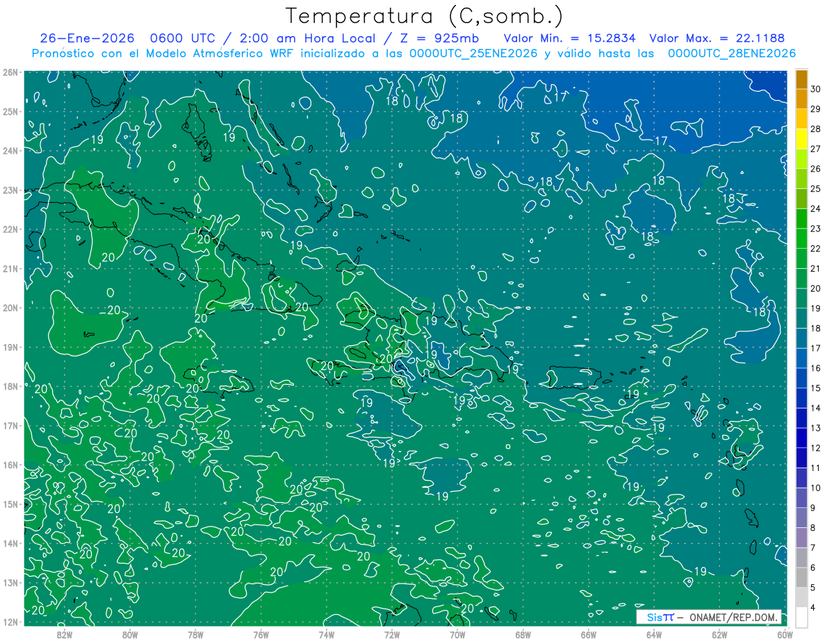Click the 14N latitude axis label

coord(10,543)
